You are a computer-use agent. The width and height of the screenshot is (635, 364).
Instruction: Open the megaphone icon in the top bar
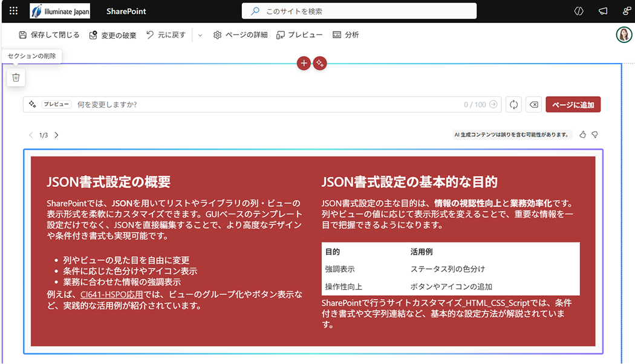(602, 11)
